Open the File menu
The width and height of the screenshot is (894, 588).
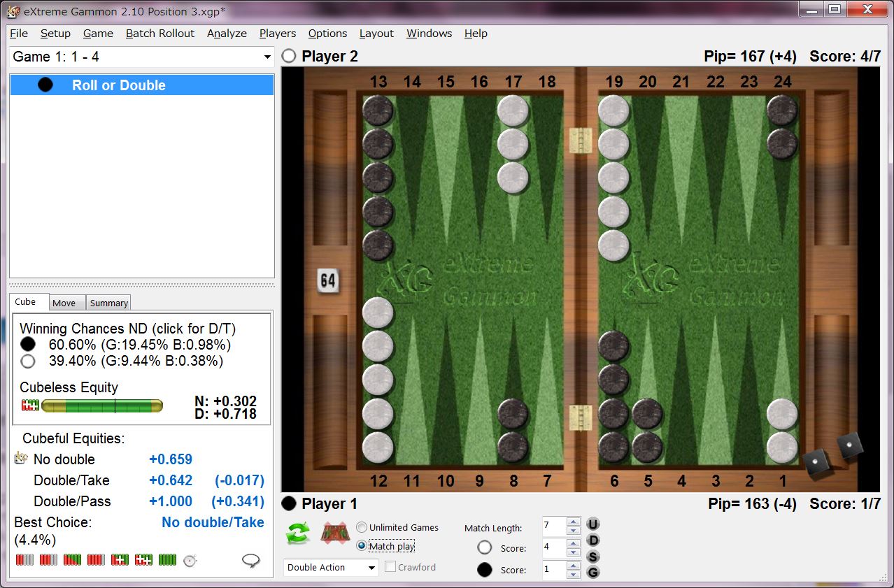coord(19,33)
